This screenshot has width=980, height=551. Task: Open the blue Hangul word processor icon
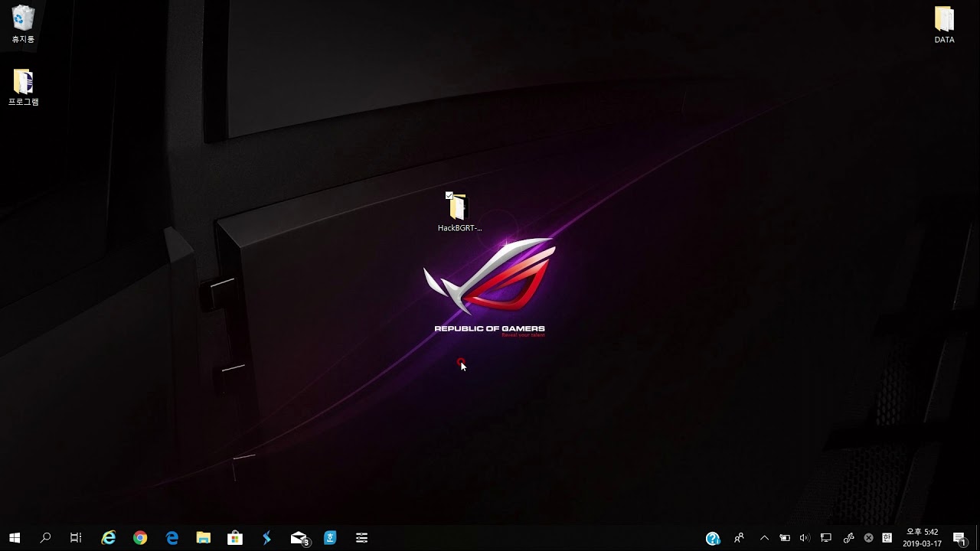click(x=330, y=538)
